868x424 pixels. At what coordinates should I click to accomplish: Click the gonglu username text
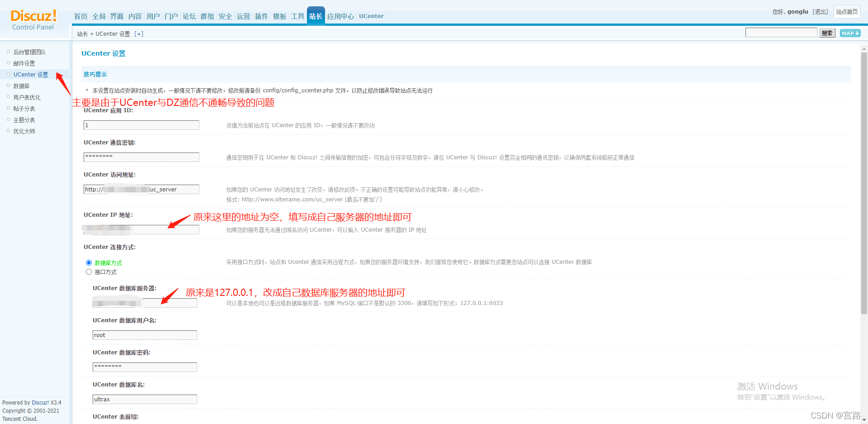[x=797, y=12]
